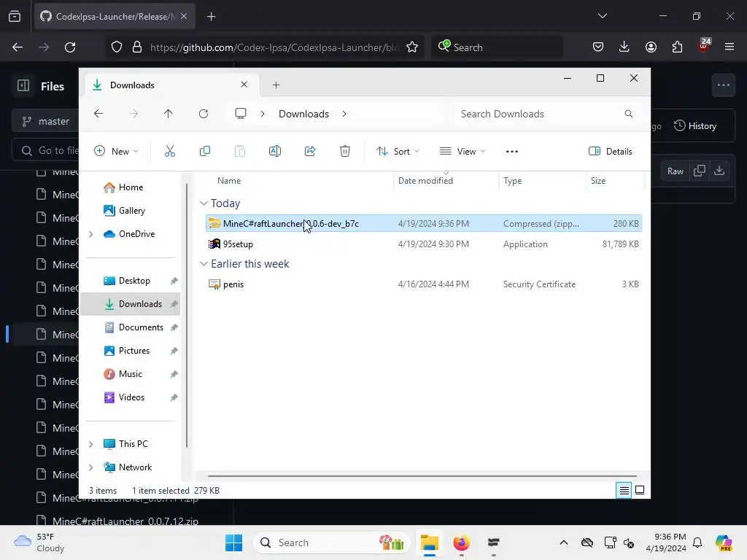Open the Firefox hamburger application menu
The height and width of the screenshot is (560, 747).
[729, 47]
